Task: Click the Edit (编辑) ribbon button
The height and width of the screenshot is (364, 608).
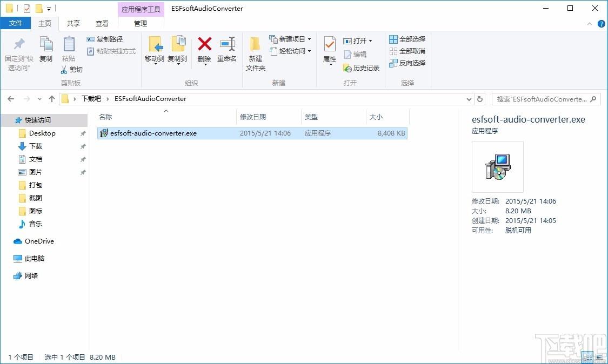Action: tap(355, 54)
